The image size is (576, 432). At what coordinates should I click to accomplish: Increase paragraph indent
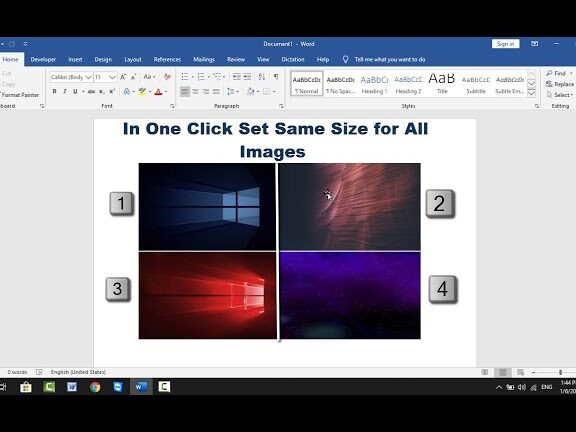point(247,77)
